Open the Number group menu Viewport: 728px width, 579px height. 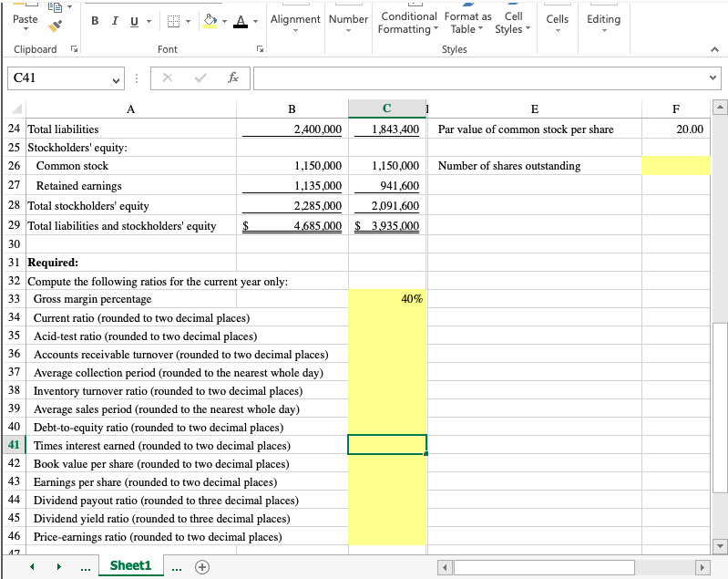(x=348, y=23)
